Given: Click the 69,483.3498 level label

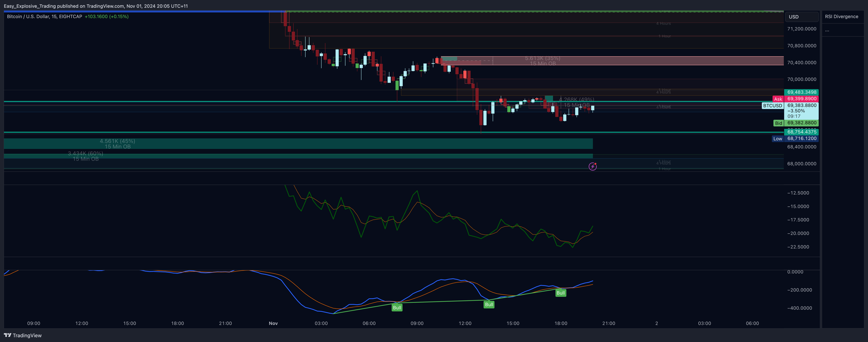Looking at the screenshot, I should [802, 92].
